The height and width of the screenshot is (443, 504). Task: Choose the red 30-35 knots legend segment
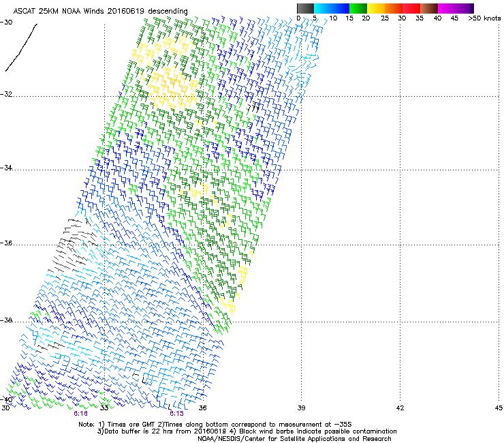click(411, 8)
